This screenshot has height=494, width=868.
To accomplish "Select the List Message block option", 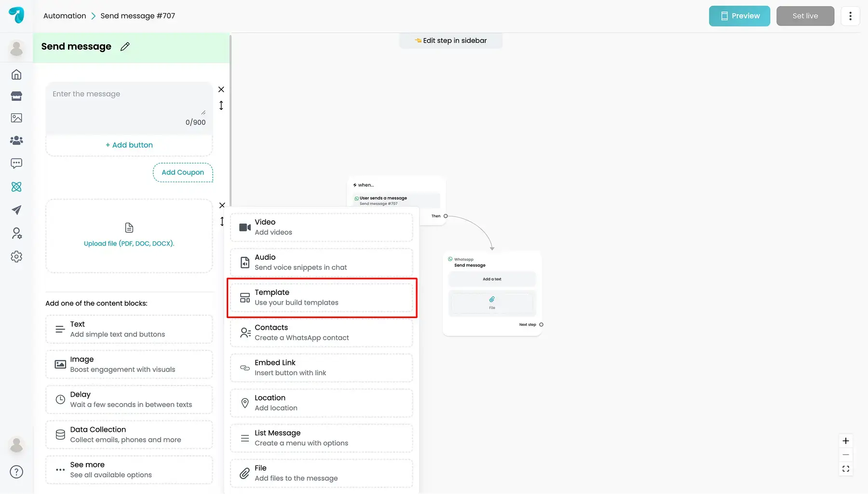I will click(322, 438).
